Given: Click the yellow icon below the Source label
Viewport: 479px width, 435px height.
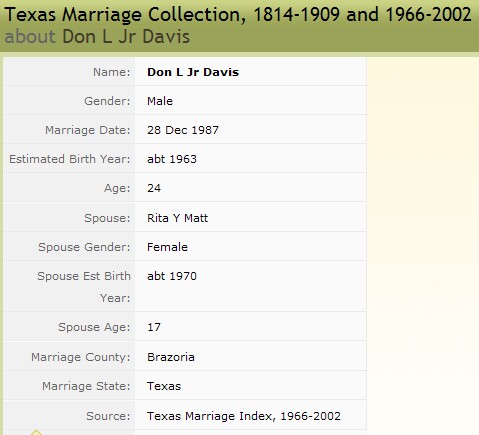Looking at the screenshot, I should coord(36,432).
